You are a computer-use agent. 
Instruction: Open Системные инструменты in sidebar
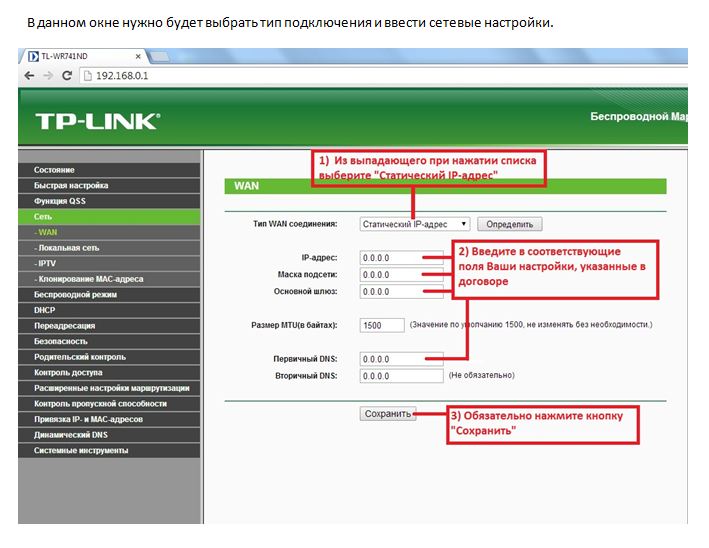click(80, 451)
